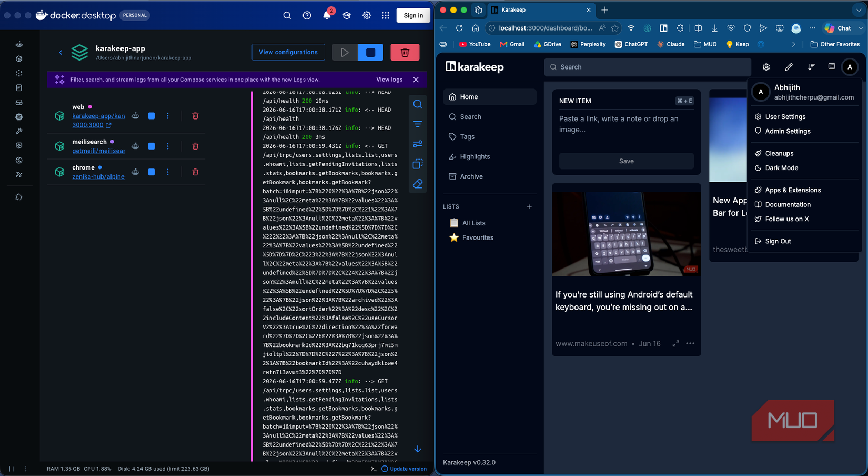Click View configurations button
Viewport: 868px width, 476px height.
point(288,52)
